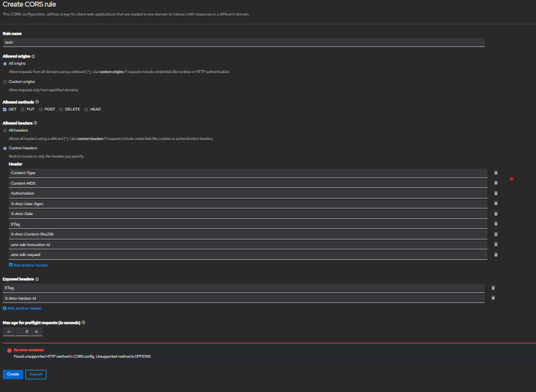The height and width of the screenshot is (392, 536).
Task: Focus the Rule name text field
Action: coord(243,42)
